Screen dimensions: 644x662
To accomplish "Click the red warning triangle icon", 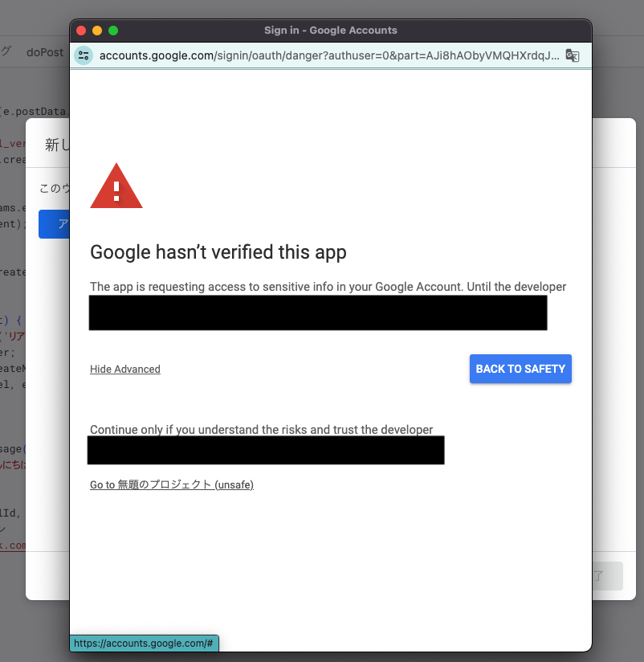I will click(116, 186).
